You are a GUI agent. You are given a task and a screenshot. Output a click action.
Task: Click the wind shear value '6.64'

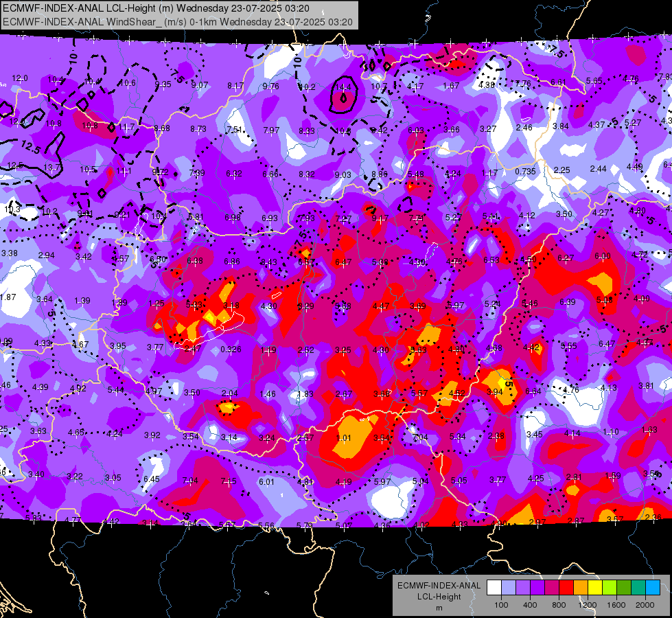pos(533,391)
